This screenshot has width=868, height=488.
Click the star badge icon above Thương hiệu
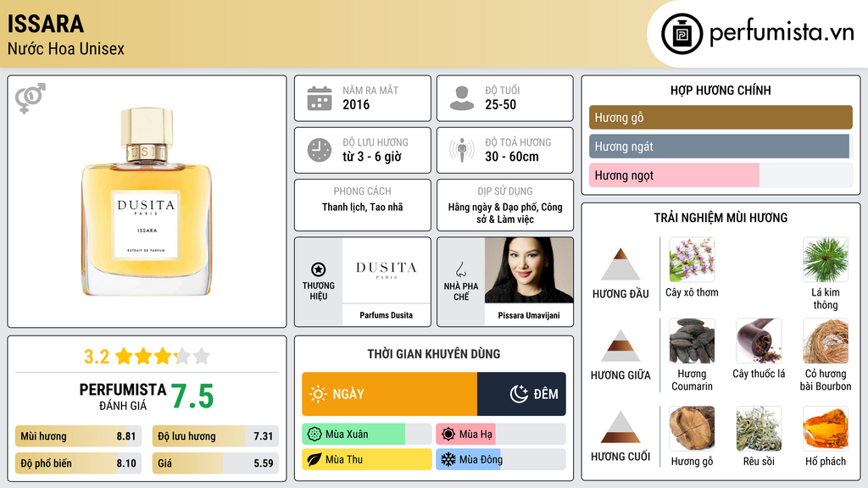[x=319, y=269]
